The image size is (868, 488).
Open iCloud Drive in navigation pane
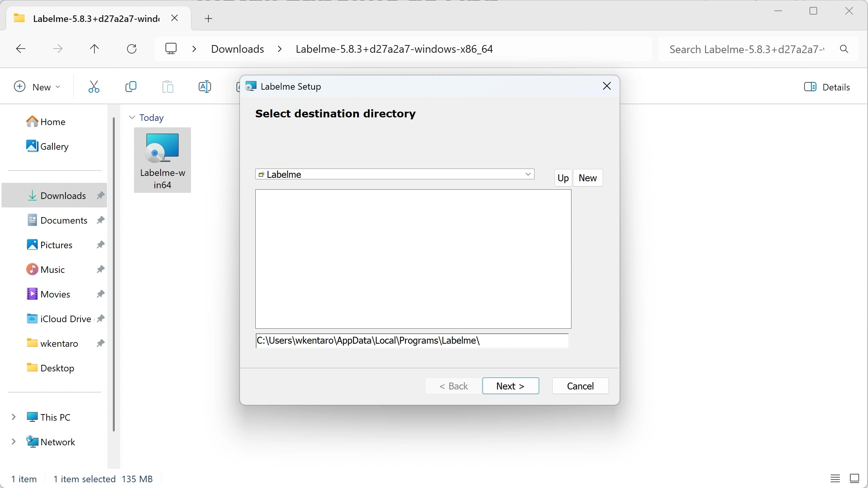point(55,319)
